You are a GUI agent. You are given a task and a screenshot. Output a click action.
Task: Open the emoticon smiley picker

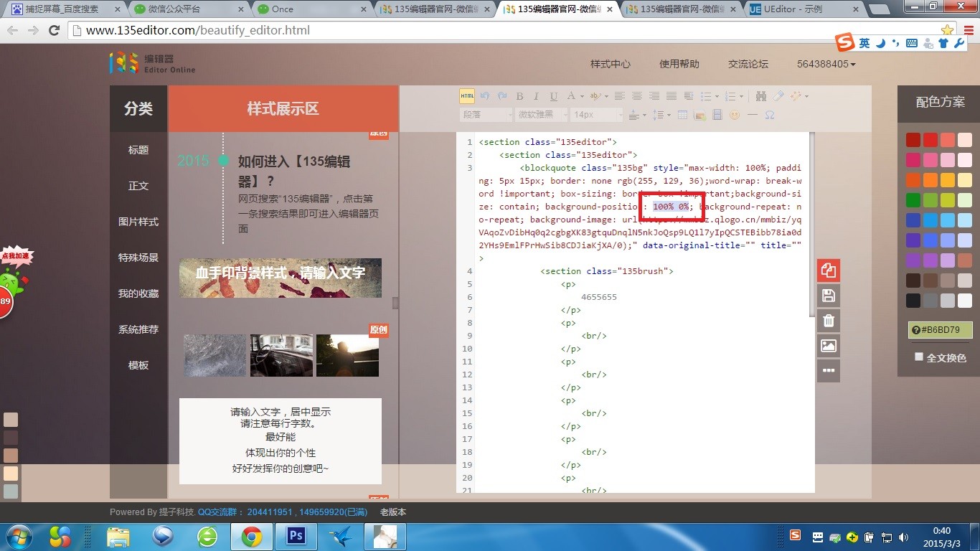735,115
